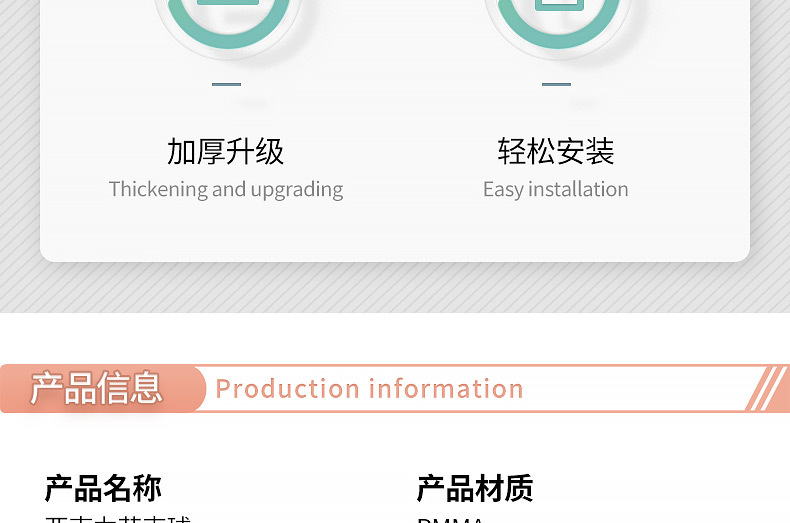
Task: Click the PMMA material value text
Action: pos(450,519)
